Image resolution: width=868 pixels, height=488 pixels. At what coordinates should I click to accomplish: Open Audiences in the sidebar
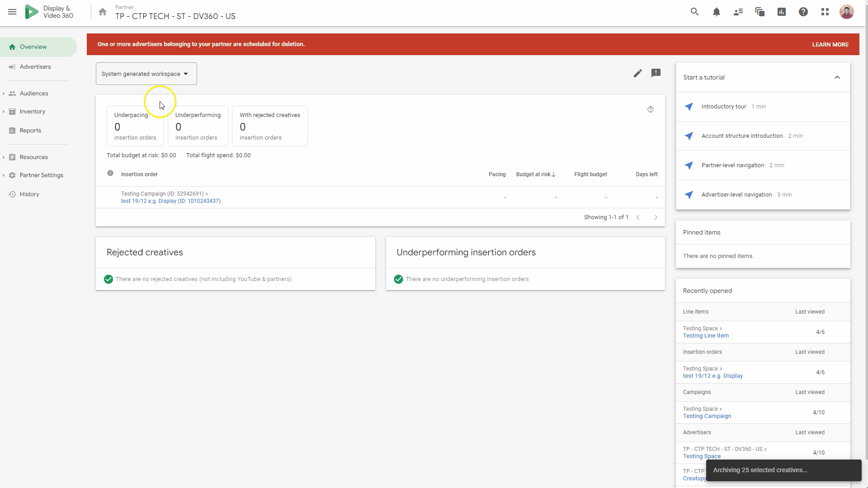click(34, 94)
